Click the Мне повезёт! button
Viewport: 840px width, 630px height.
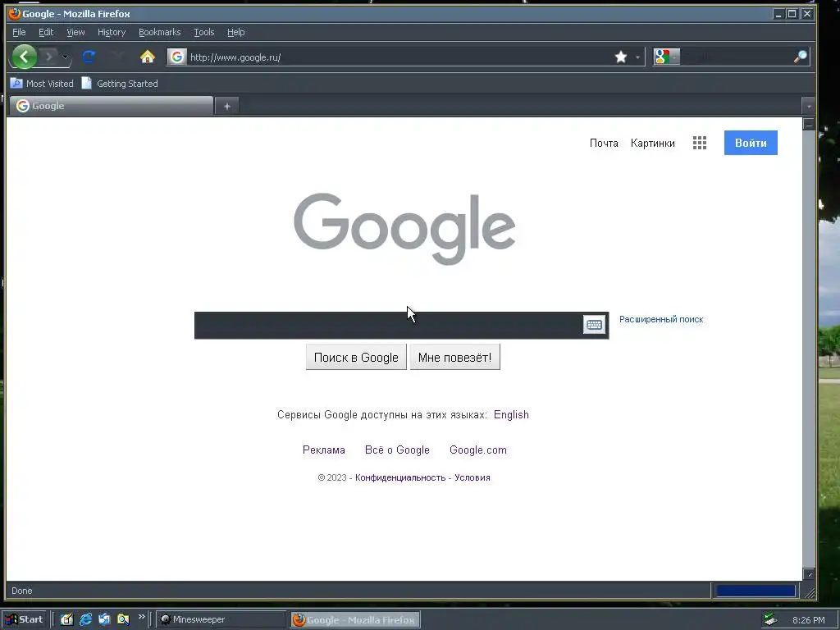[454, 358]
